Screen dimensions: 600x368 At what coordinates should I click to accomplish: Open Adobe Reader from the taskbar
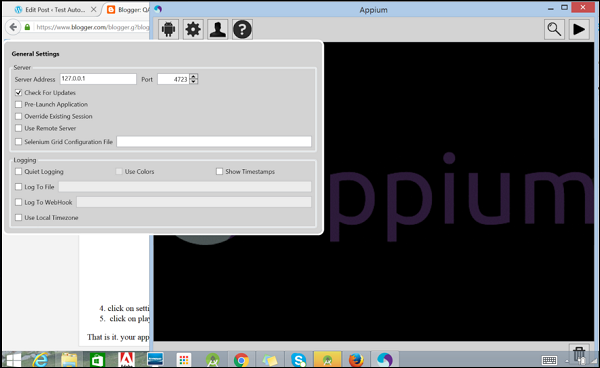[x=126, y=360]
